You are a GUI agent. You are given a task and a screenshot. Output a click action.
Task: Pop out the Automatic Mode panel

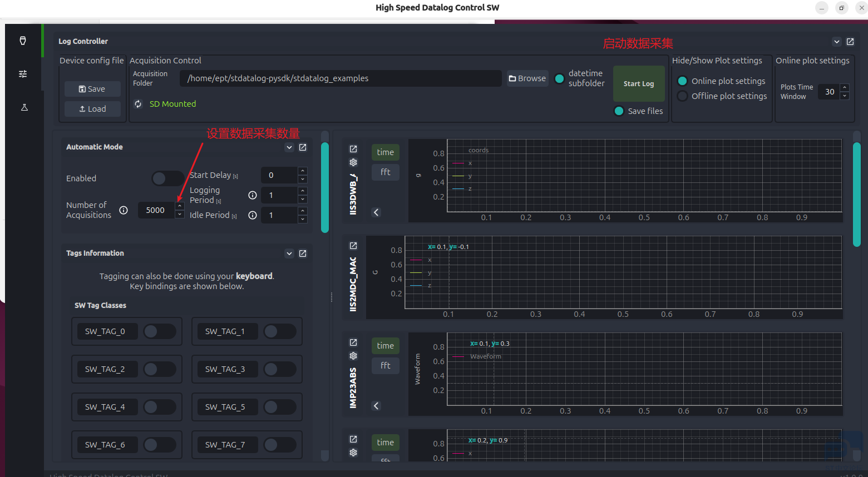click(303, 147)
